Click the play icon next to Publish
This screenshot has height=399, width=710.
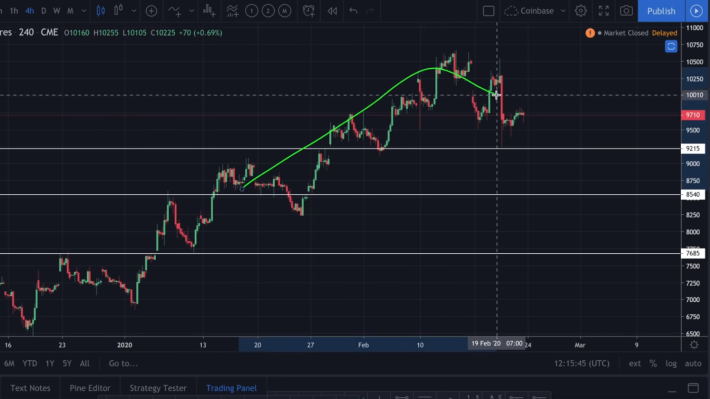coord(696,11)
